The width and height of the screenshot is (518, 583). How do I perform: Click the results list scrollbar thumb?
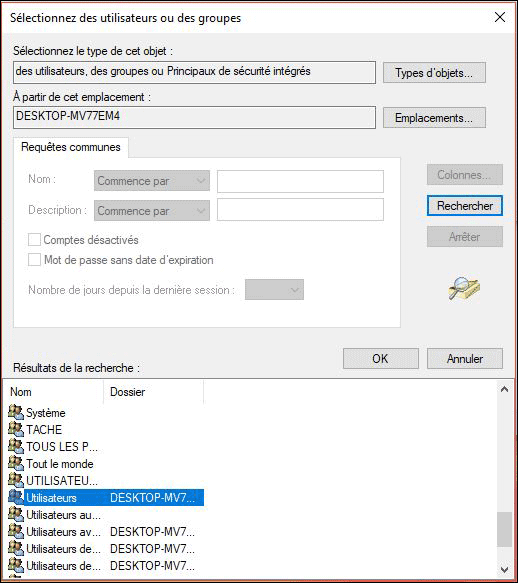(505, 529)
